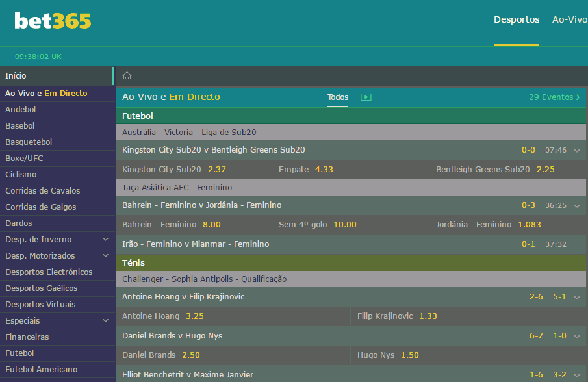Image resolution: width=588 pixels, height=382 pixels.
Task: Open Ao-Vivo e Em Directo sidebar item
Action: tap(57, 94)
